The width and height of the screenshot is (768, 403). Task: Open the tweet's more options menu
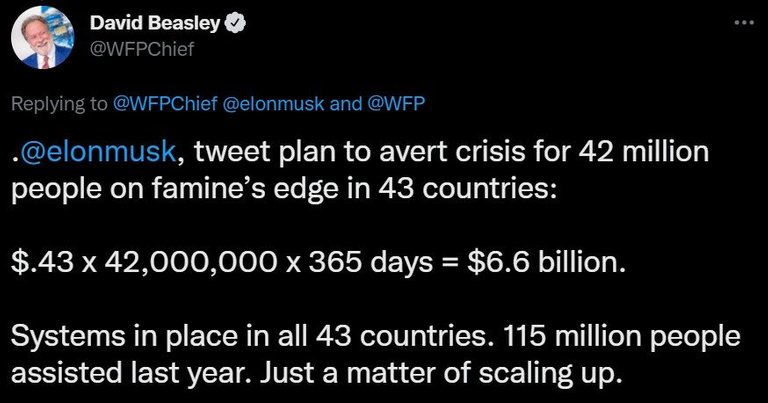pos(744,23)
